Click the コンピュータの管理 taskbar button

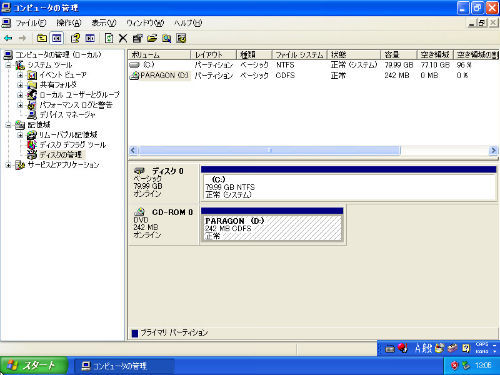tap(124, 366)
